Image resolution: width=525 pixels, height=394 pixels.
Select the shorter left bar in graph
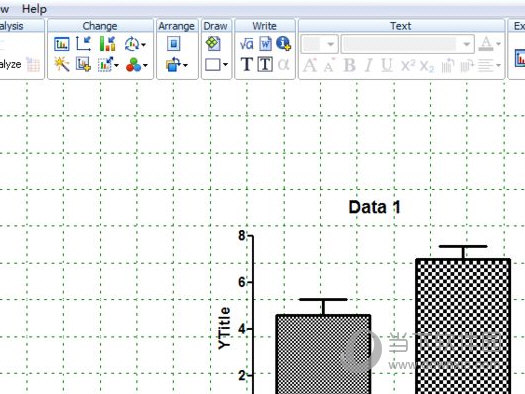[323, 354]
